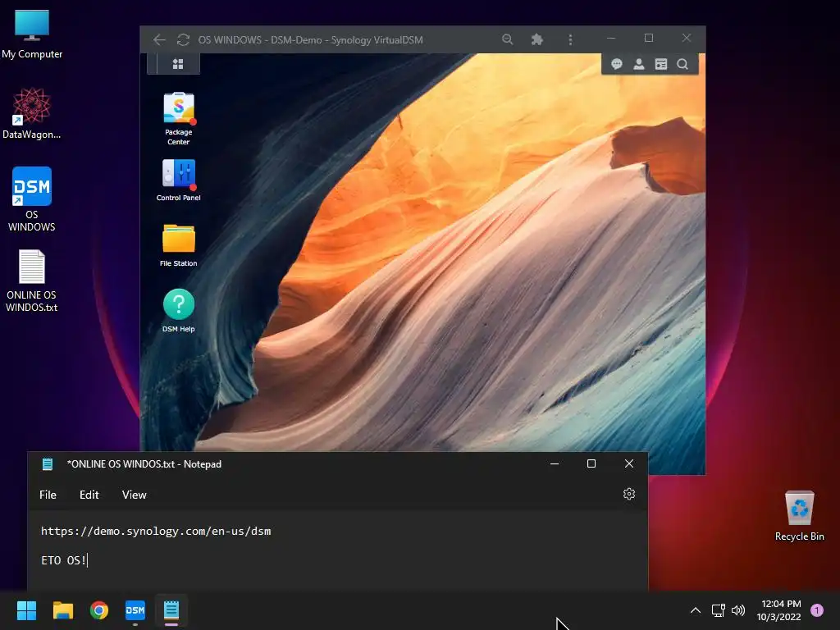Open the DSM widgets panel icon
Viewport: 840px width, 630px height.
pos(660,64)
